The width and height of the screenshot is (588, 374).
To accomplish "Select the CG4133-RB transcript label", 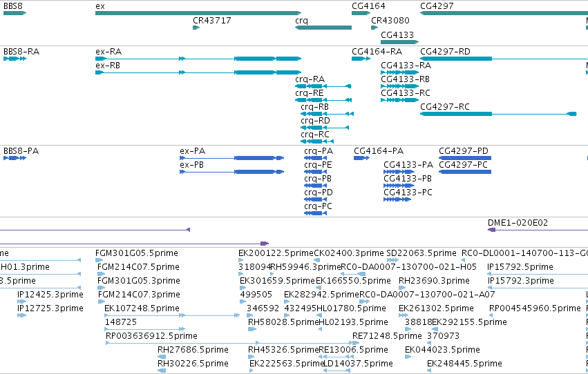I will click(405, 79).
